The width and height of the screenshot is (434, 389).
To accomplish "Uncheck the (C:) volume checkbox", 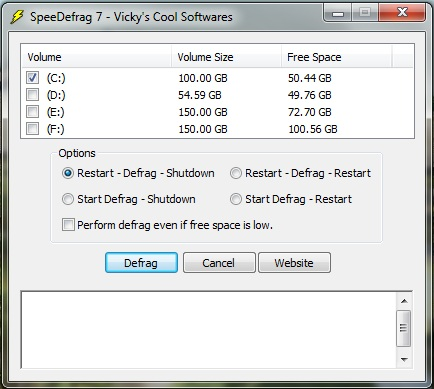I will point(32,78).
